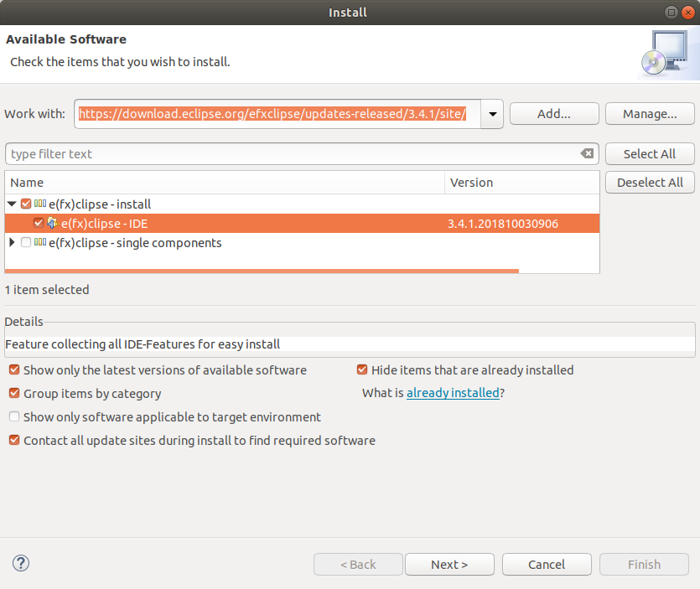Screen dimensions: 700x589
Task: Cancel the install wizard
Action: (547, 565)
